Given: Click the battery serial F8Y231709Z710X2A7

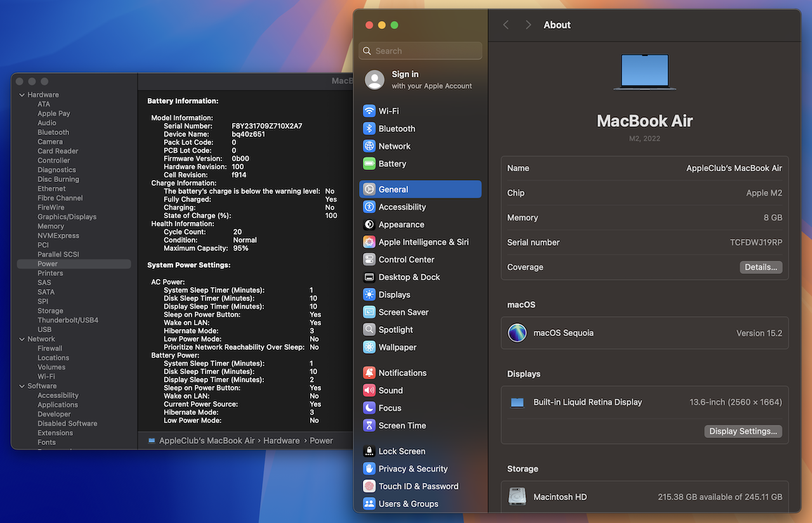Looking at the screenshot, I should coord(267,126).
